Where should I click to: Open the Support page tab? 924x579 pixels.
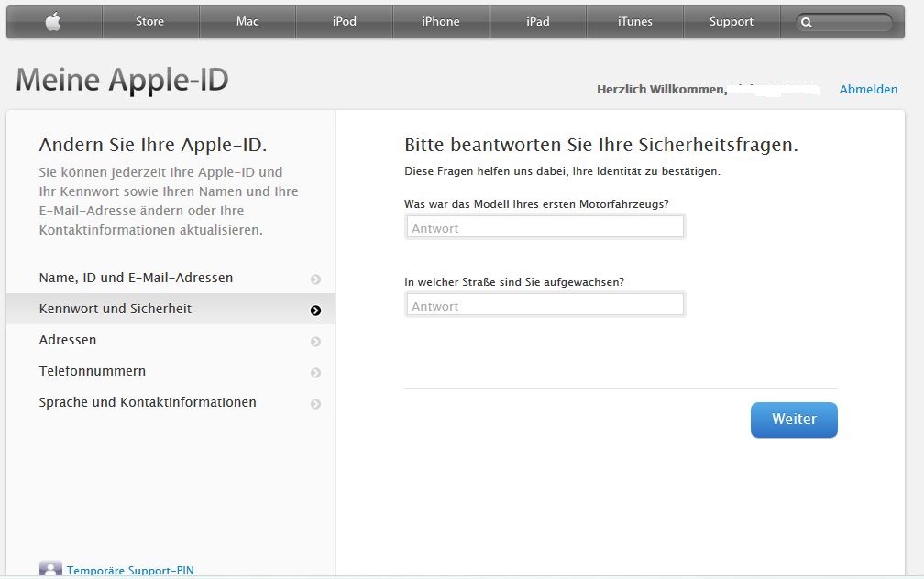tap(731, 22)
